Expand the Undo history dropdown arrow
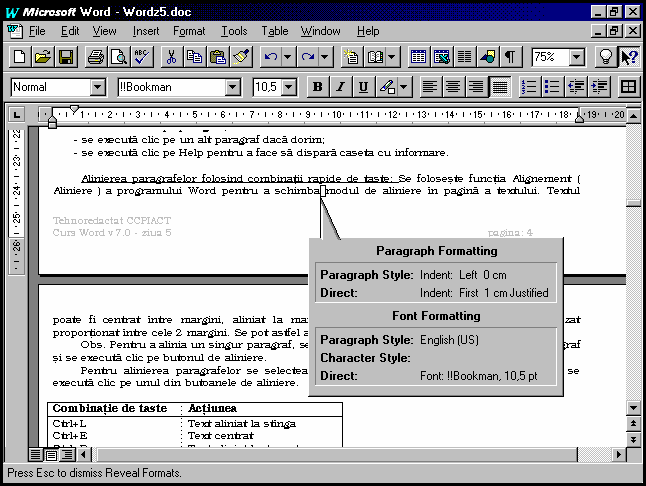This screenshot has height=486, width=646. click(288, 56)
